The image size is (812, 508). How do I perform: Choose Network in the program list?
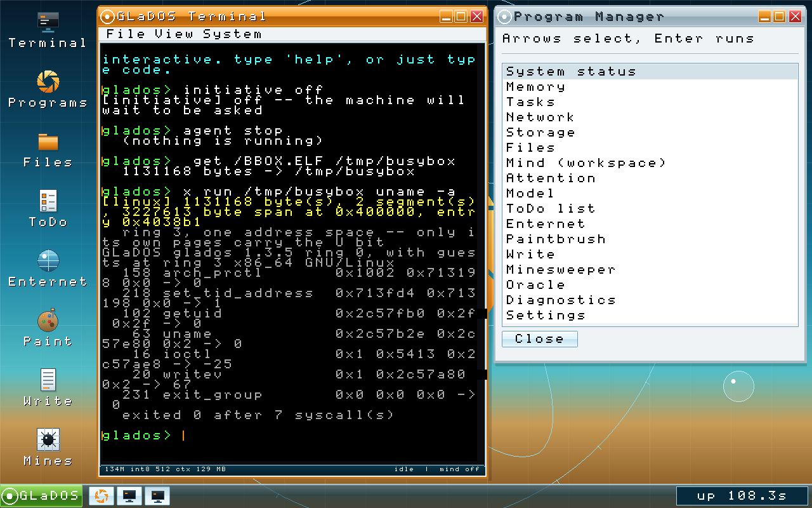point(650,117)
